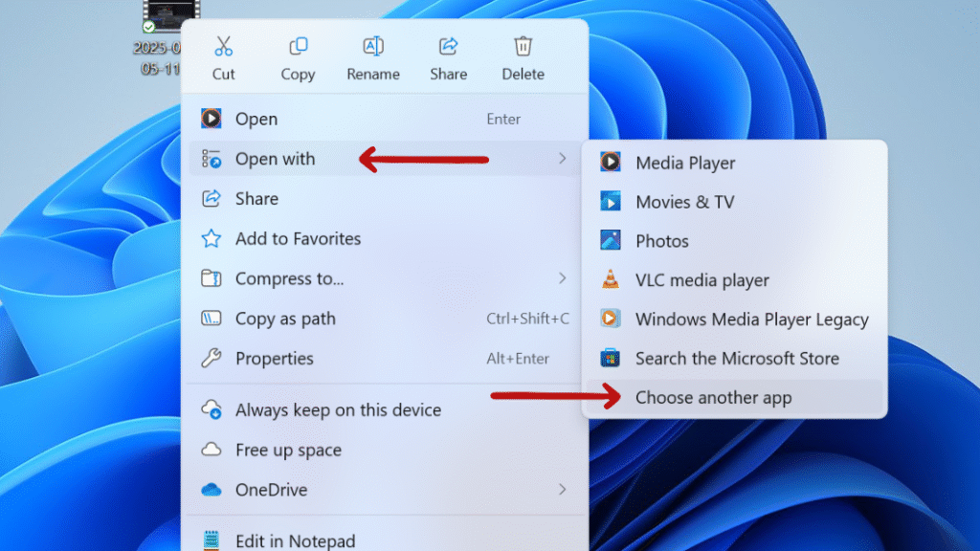Expand the Open with submenu chevron
The width and height of the screenshot is (980, 551).
pos(563,159)
